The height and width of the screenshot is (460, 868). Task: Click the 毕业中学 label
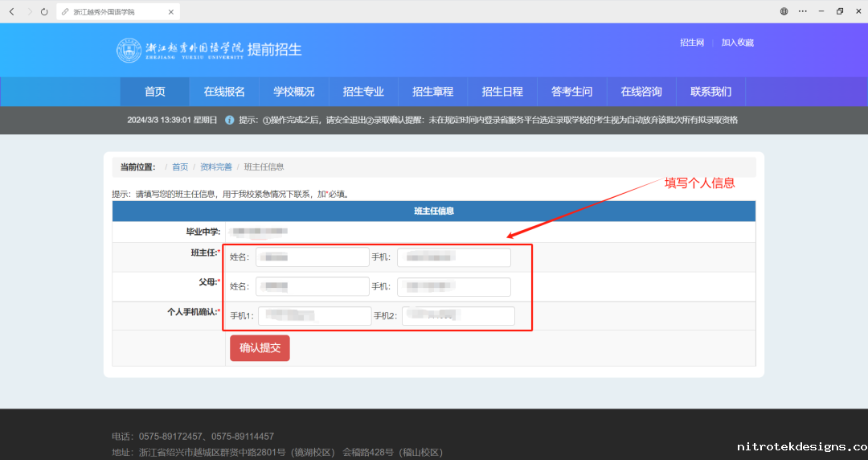203,232
